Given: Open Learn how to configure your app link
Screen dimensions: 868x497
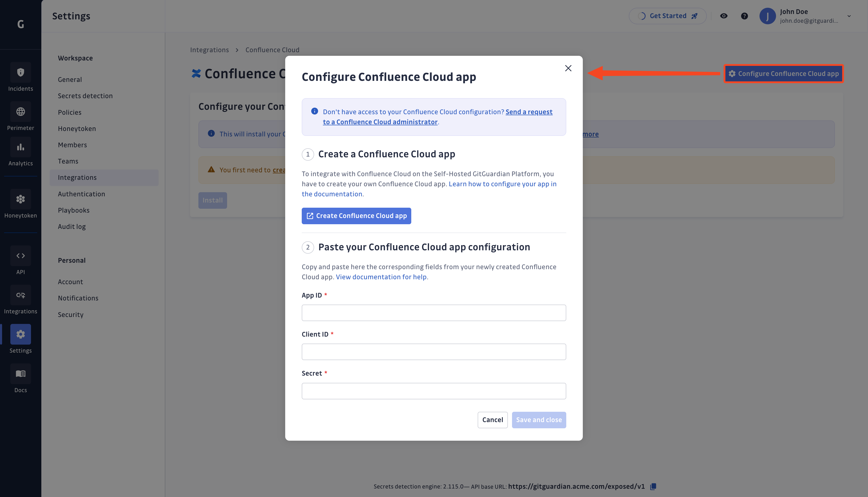Looking at the screenshot, I should click(x=429, y=189).
